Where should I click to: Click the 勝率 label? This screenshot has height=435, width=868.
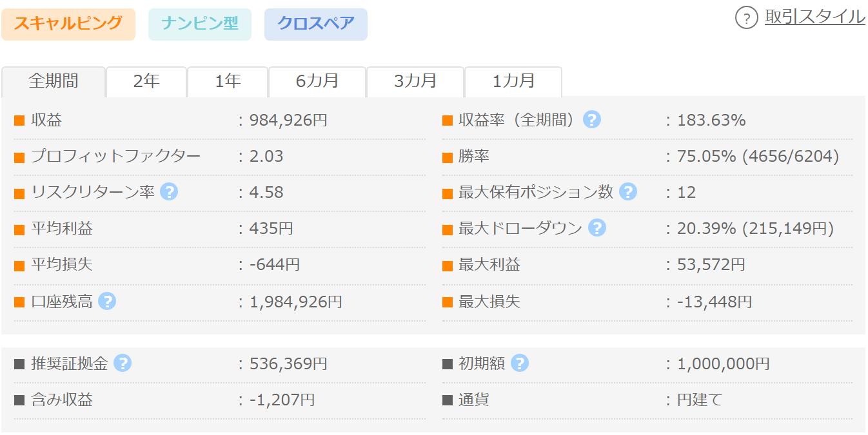(474, 157)
